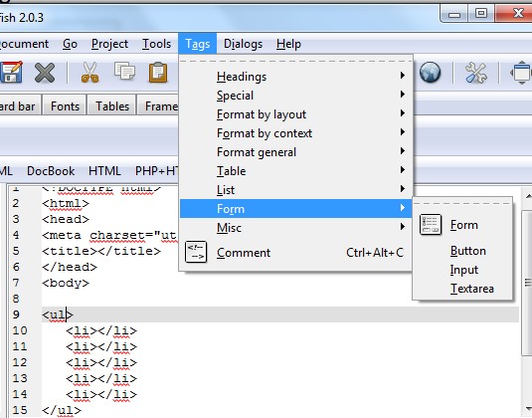Choose Format by layout entry
Image resolution: width=532 pixels, height=418 pixels.
click(x=296, y=114)
